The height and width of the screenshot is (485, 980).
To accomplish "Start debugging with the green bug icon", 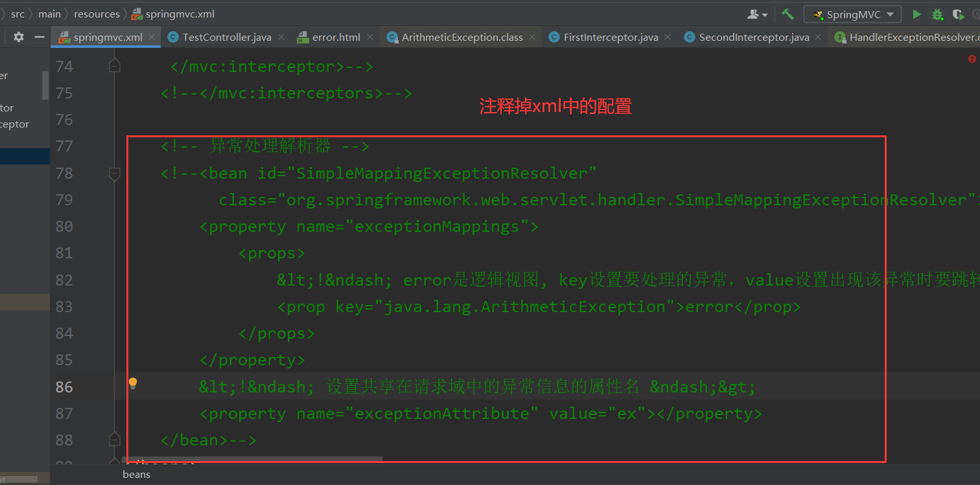I will pos(937,14).
